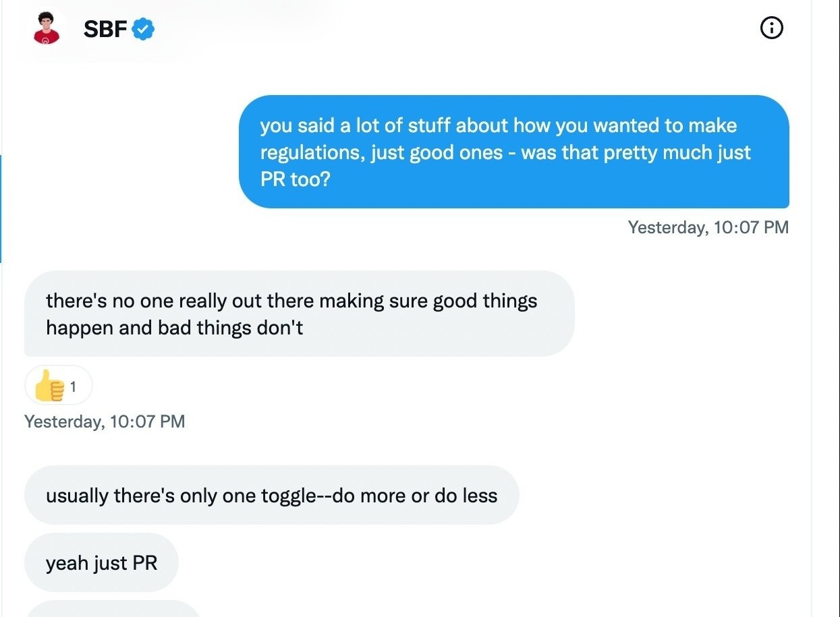Click the SBF account name

[105, 29]
